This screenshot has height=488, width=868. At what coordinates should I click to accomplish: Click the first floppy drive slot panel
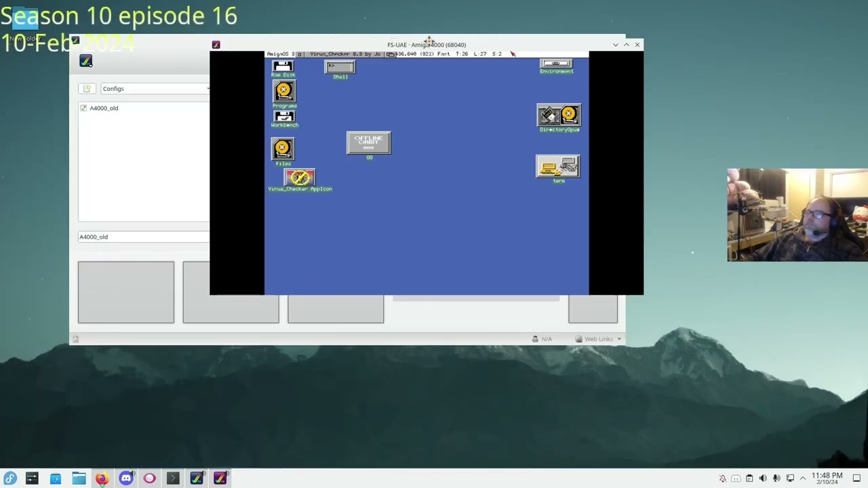point(125,292)
